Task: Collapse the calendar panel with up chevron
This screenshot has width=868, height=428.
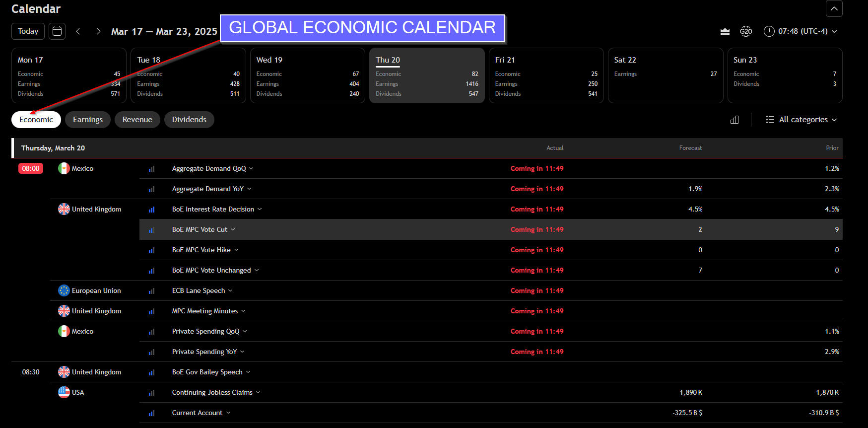Action: (x=834, y=8)
